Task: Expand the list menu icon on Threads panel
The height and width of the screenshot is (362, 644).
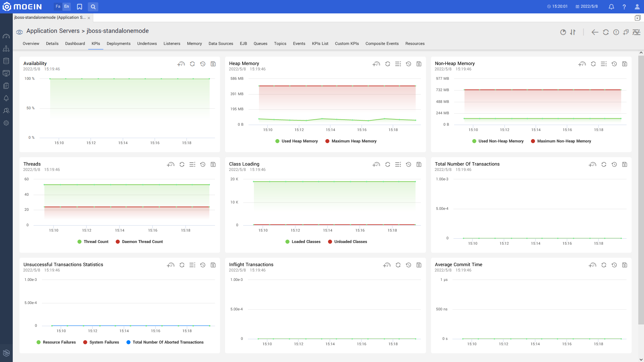Action: point(193,165)
